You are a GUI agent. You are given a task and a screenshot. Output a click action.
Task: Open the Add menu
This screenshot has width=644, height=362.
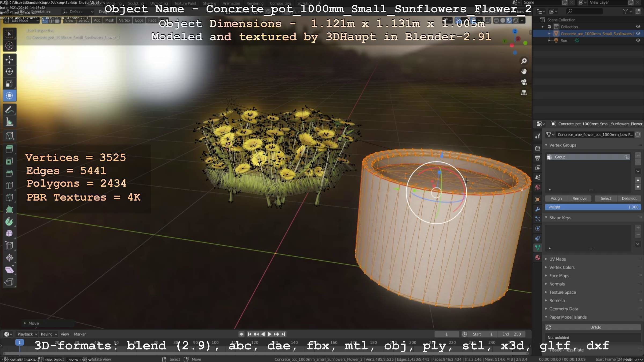click(97, 20)
